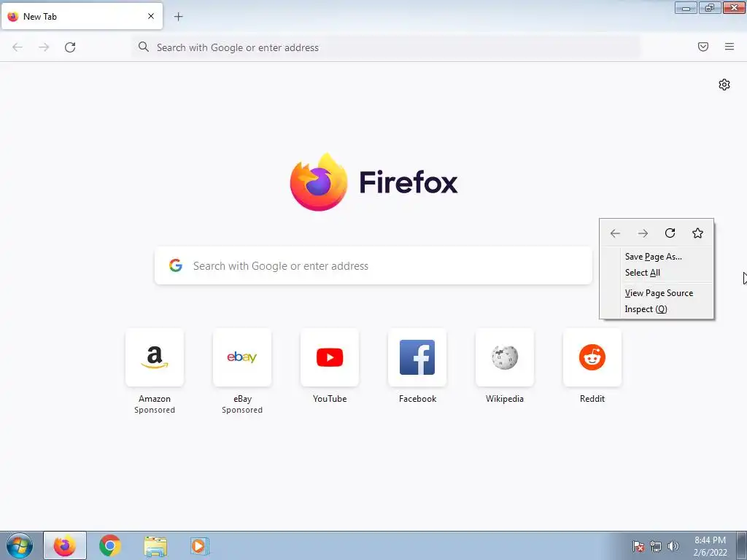This screenshot has width=747, height=560.
Task: Restore down the Firefox window
Action: click(710, 7)
